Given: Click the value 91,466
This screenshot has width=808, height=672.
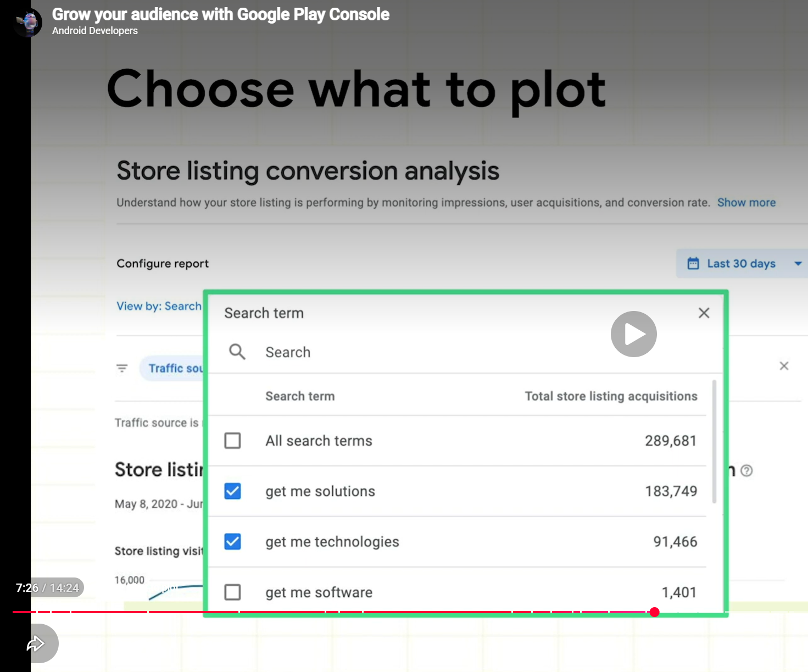Looking at the screenshot, I should pyautogui.click(x=675, y=542).
